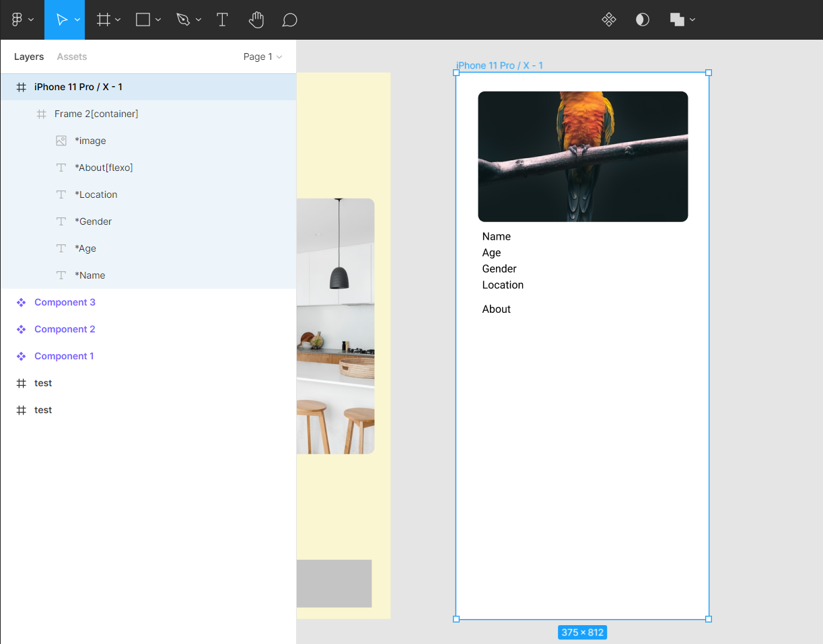Image resolution: width=823 pixels, height=644 pixels.
Task: Click the component icon of Component 1
Action: [x=21, y=356]
